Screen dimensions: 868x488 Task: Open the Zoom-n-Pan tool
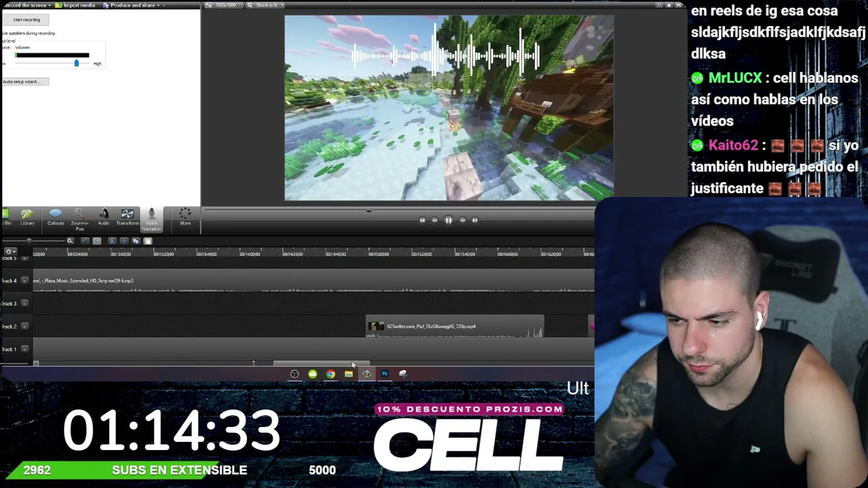click(x=79, y=219)
